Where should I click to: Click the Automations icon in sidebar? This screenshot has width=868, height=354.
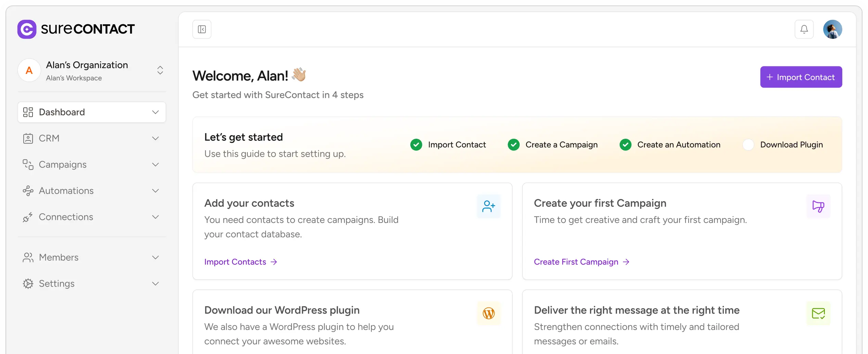point(28,191)
